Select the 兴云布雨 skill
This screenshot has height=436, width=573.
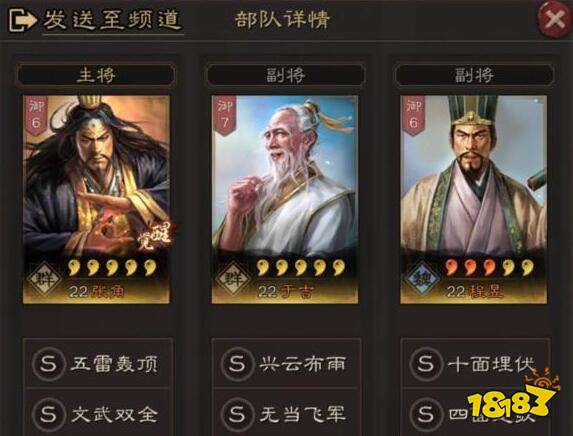point(286,363)
